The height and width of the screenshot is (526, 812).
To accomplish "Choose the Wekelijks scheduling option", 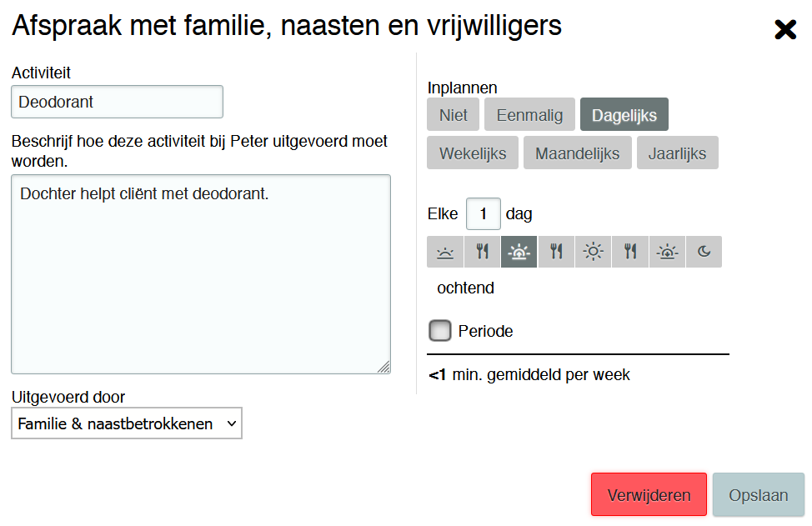I will (x=473, y=153).
